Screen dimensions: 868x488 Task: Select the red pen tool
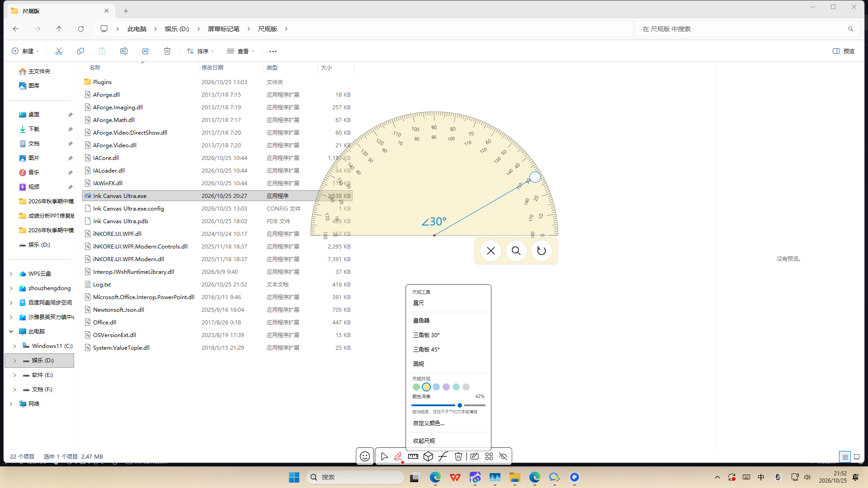click(398, 456)
